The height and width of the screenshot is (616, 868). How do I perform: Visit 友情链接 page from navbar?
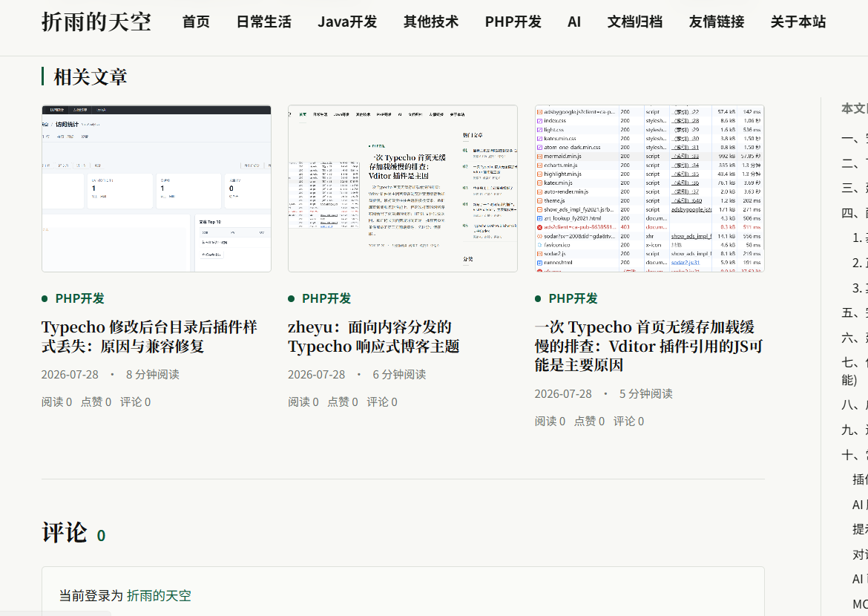pos(717,22)
